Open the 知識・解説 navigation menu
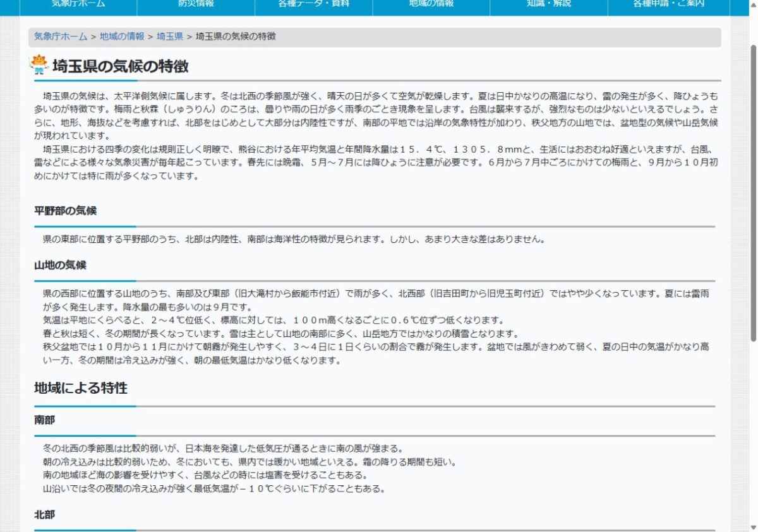758x532 pixels. coord(549,4)
